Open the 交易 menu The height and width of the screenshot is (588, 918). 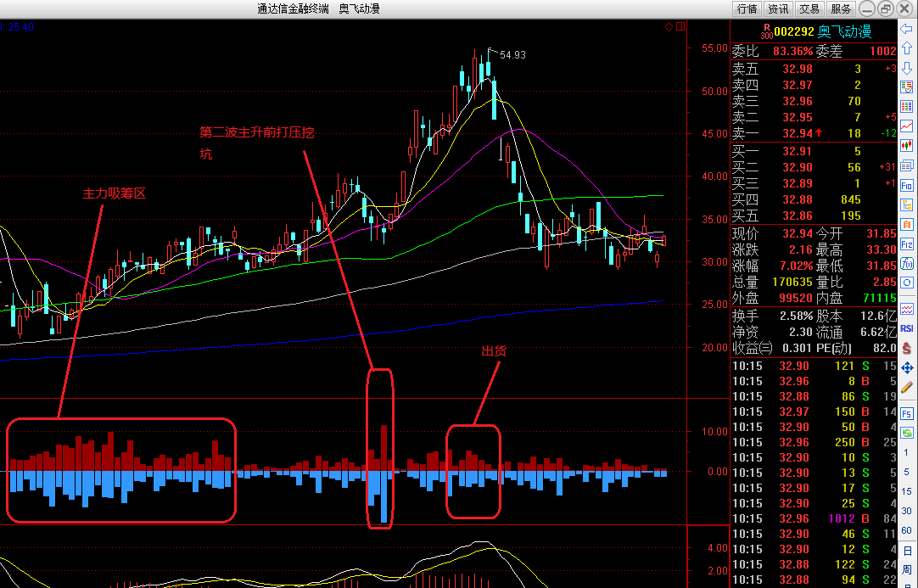click(x=809, y=8)
